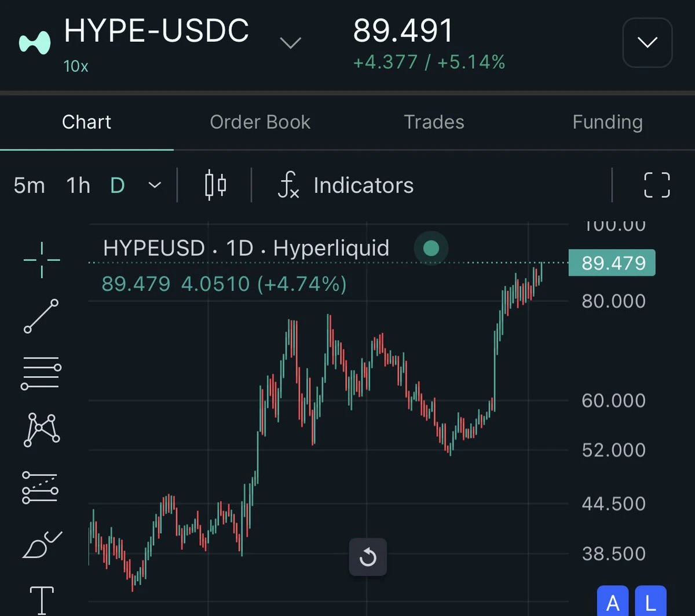Click the HYPEUSD · 1D · Hyperliquid legend
695x616 pixels.
pyautogui.click(x=246, y=248)
